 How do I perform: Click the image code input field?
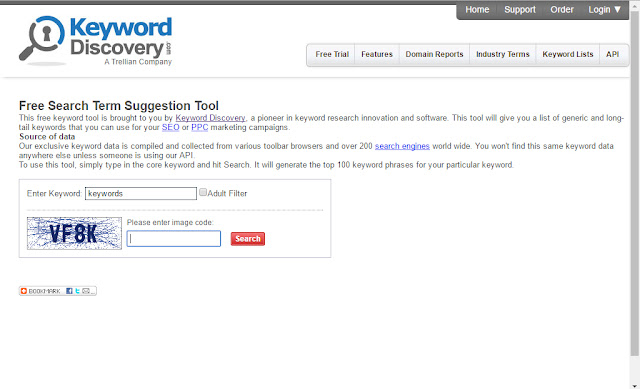click(173, 239)
